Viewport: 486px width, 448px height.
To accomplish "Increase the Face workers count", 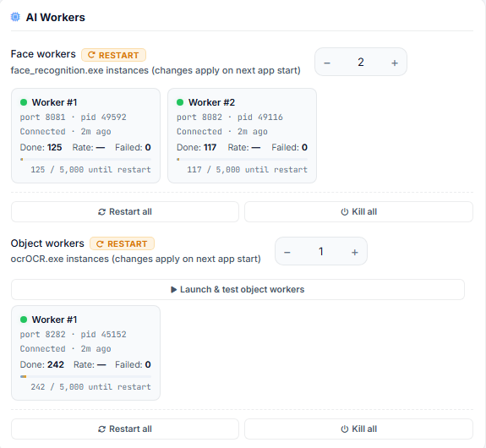I will pyautogui.click(x=395, y=63).
